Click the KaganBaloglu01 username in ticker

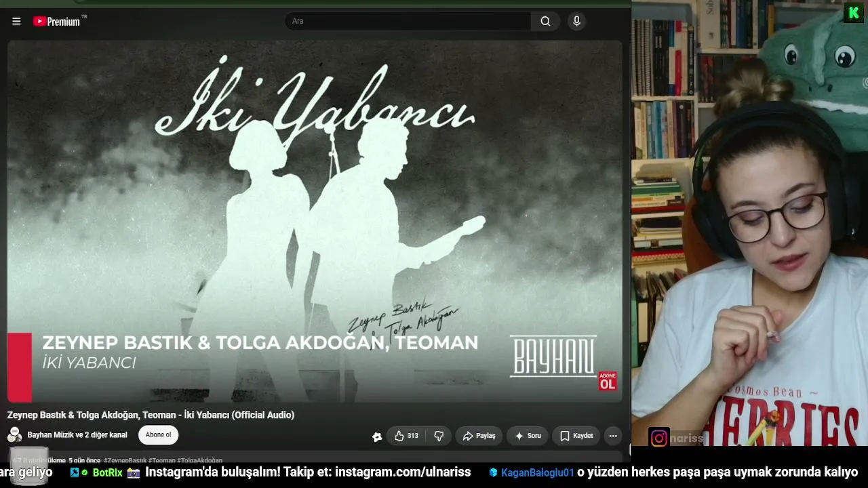point(538,472)
